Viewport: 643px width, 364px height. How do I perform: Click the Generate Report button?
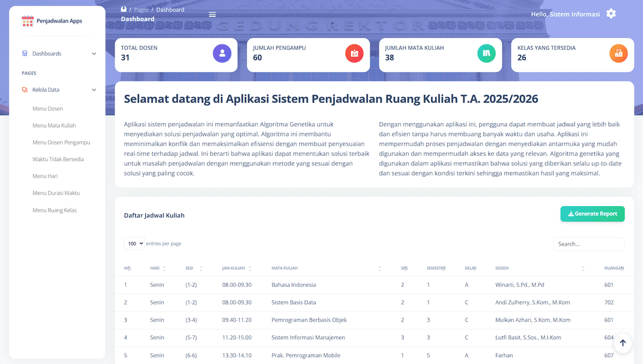(592, 214)
